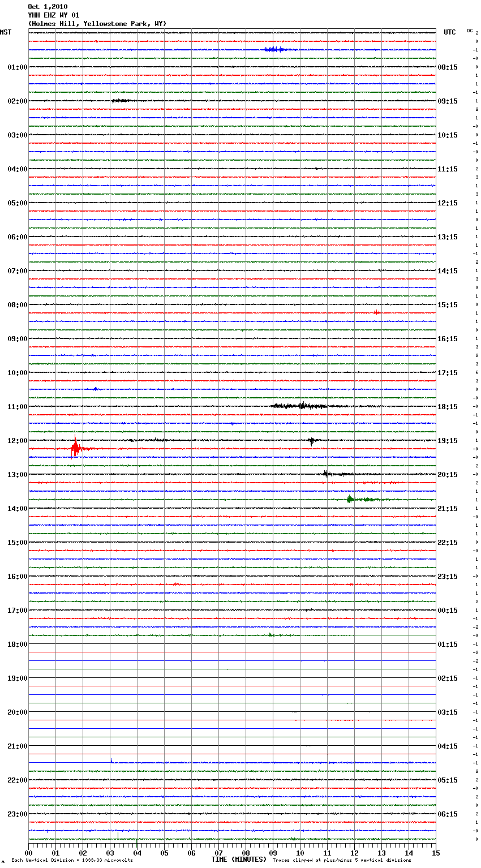
Task: Click the '01:00' MST hour label
Action: (x=17, y=67)
